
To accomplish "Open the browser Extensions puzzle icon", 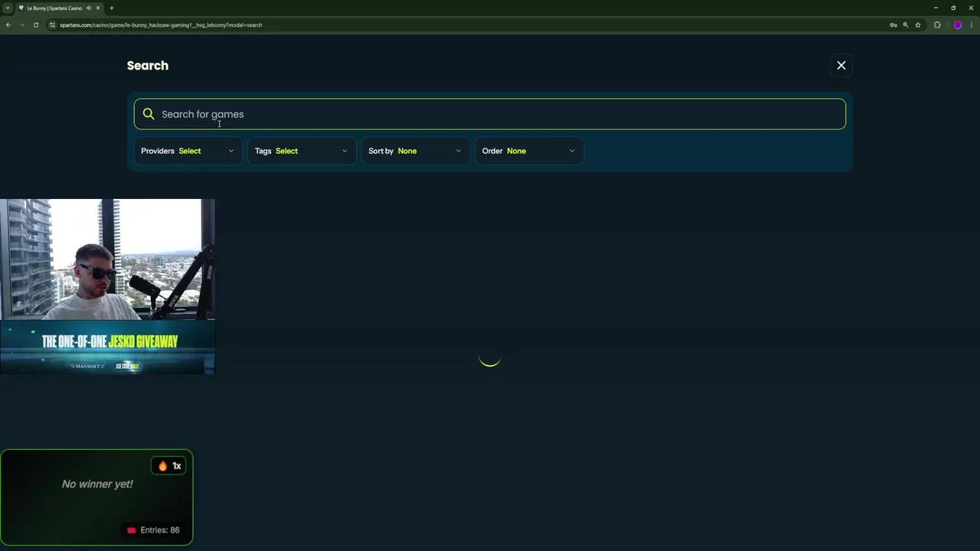I will point(937,25).
